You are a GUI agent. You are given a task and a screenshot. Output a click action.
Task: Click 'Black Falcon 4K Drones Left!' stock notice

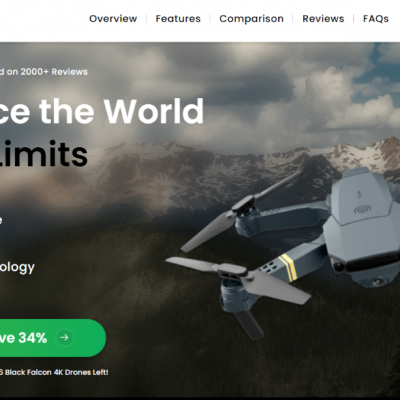[54, 372]
